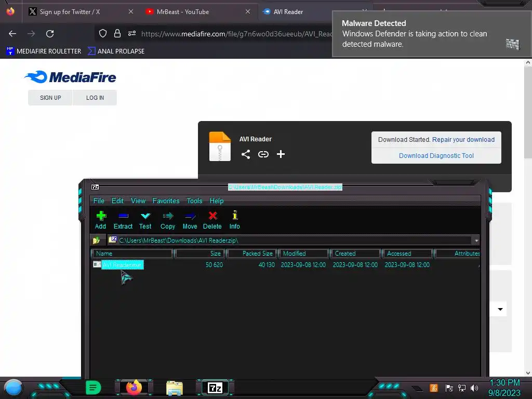Click the size value 50 620
This screenshot has height=399, width=532.
point(214,265)
